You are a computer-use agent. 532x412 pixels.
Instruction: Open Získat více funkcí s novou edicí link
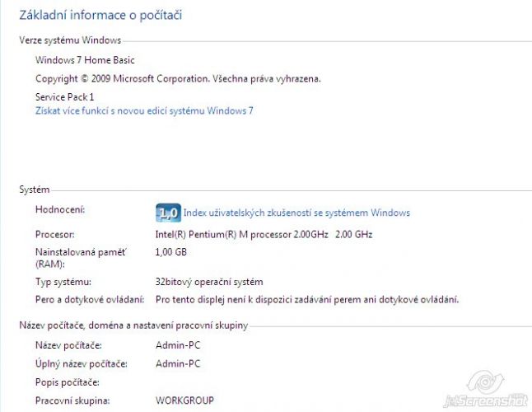click(x=144, y=110)
